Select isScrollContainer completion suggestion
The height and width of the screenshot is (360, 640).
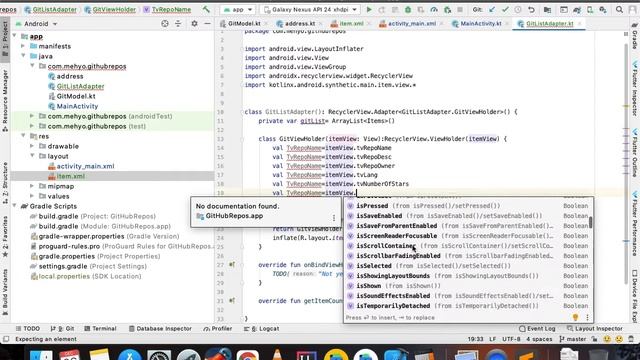point(468,246)
